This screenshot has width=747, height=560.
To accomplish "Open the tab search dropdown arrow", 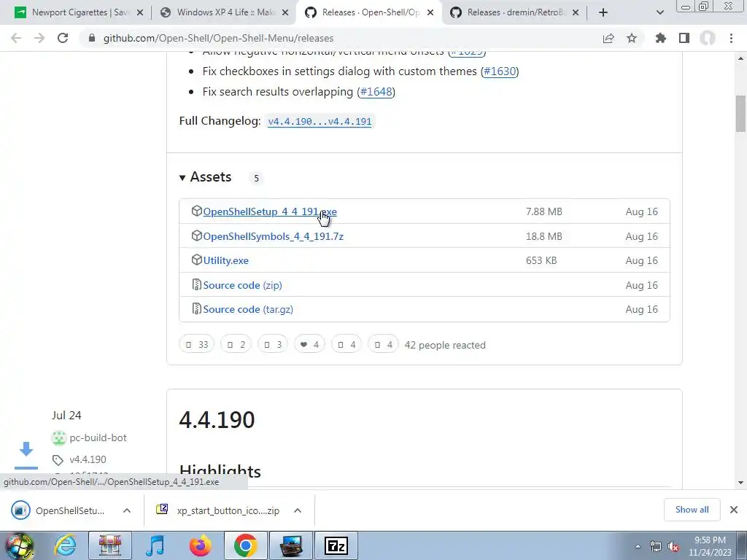I will (x=659, y=12).
